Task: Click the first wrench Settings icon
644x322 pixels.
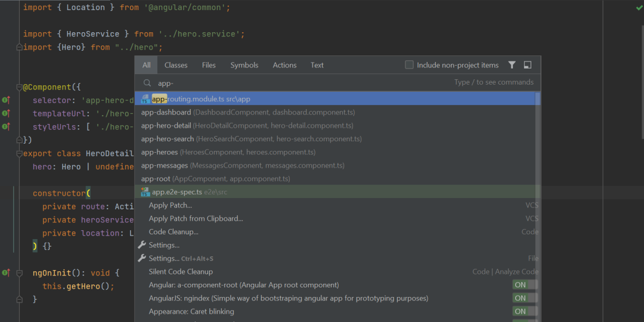Action: click(142, 245)
